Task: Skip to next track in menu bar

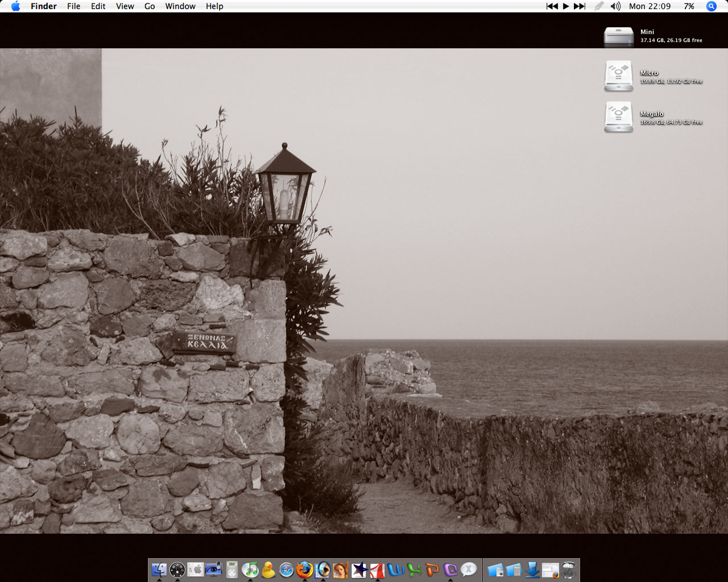Action: coord(580,6)
